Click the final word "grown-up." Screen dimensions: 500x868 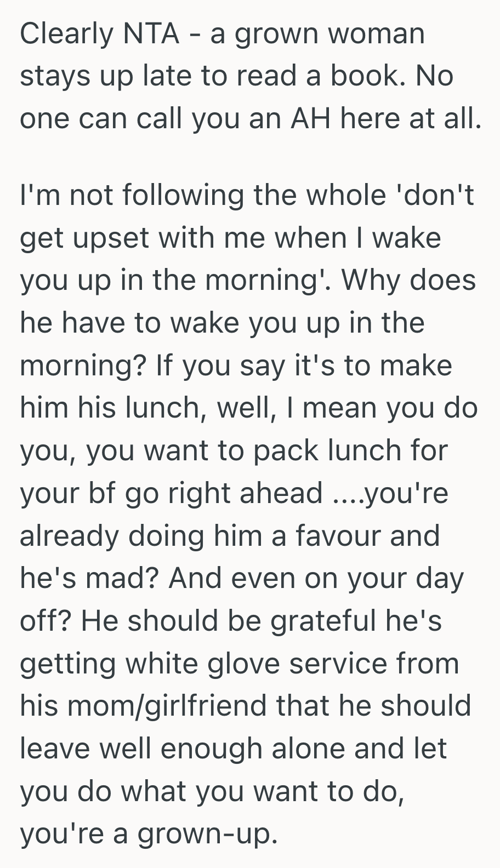[x=205, y=833]
